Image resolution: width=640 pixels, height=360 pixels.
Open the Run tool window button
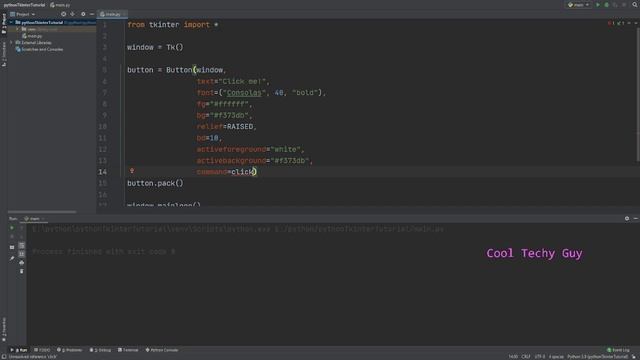click(19, 350)
